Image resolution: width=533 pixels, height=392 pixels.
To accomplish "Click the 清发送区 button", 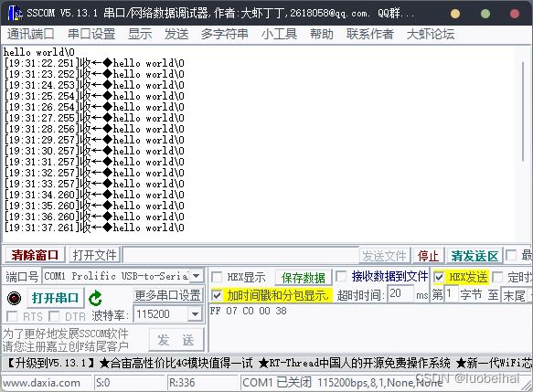I will [474, 256].
